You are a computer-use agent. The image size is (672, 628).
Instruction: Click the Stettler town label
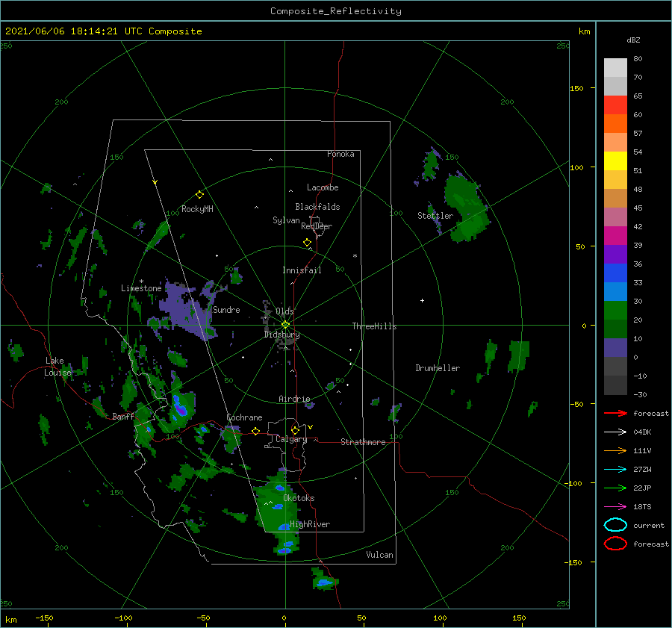(435, 216)
